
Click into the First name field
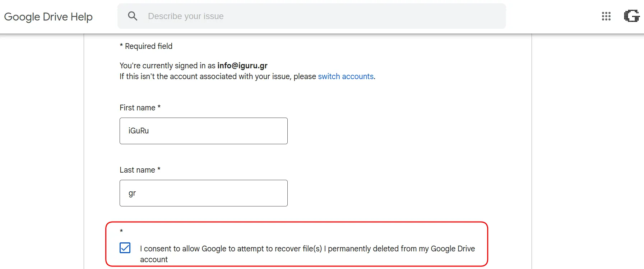204,131
